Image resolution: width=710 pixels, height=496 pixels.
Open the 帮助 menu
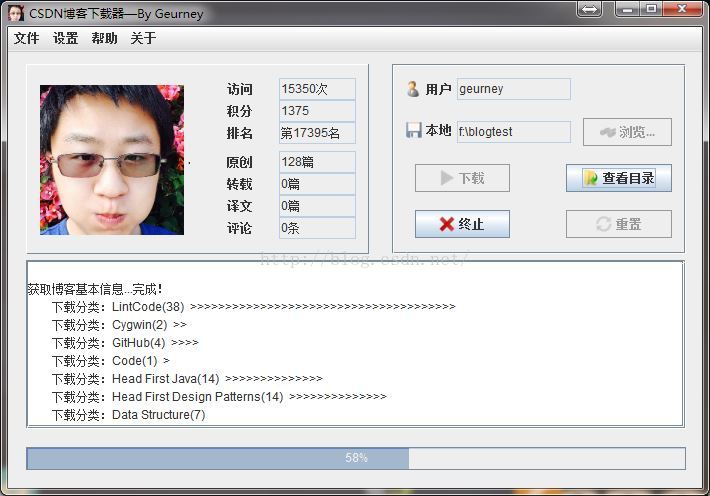105,38
